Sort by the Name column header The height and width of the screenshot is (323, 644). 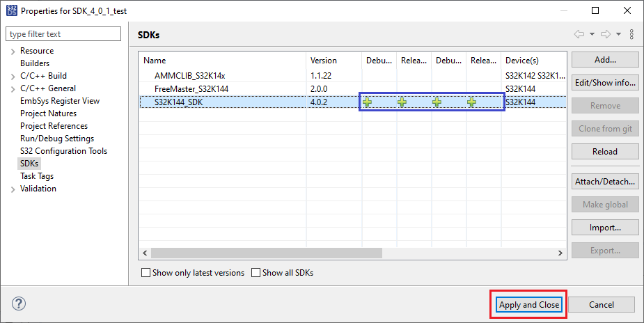pos(222,61)
